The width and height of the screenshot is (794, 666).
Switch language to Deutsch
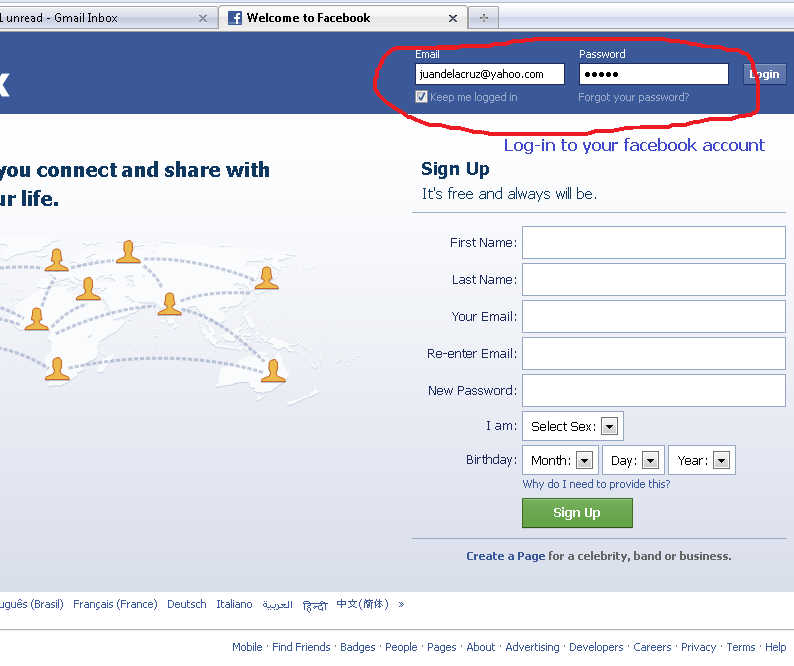[x=187, y=604]
